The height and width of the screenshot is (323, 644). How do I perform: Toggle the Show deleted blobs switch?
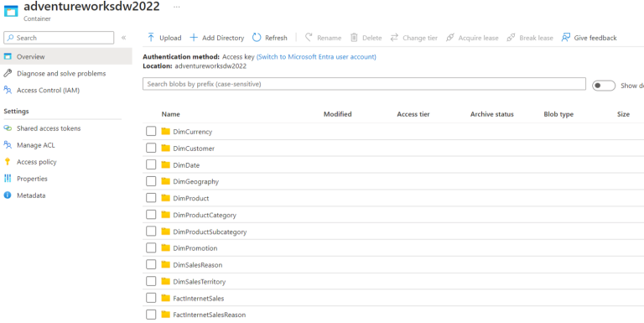604,86
